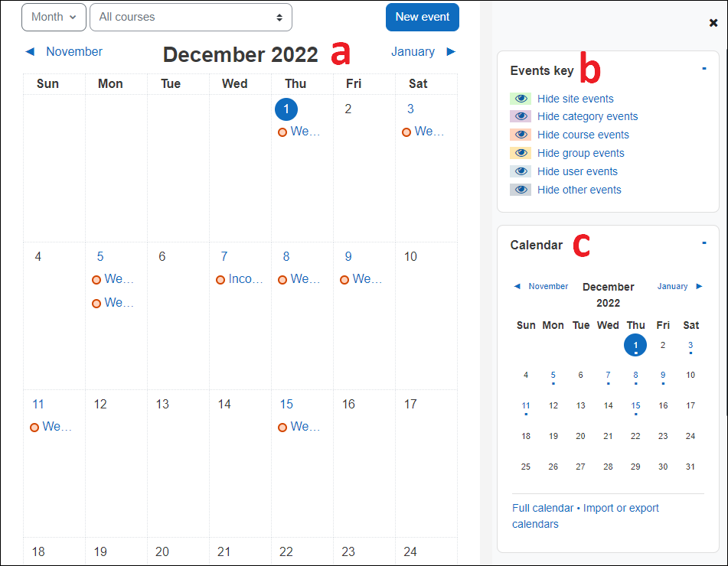Click the event icon on December 15
The image size is (728, 566).
282,426
